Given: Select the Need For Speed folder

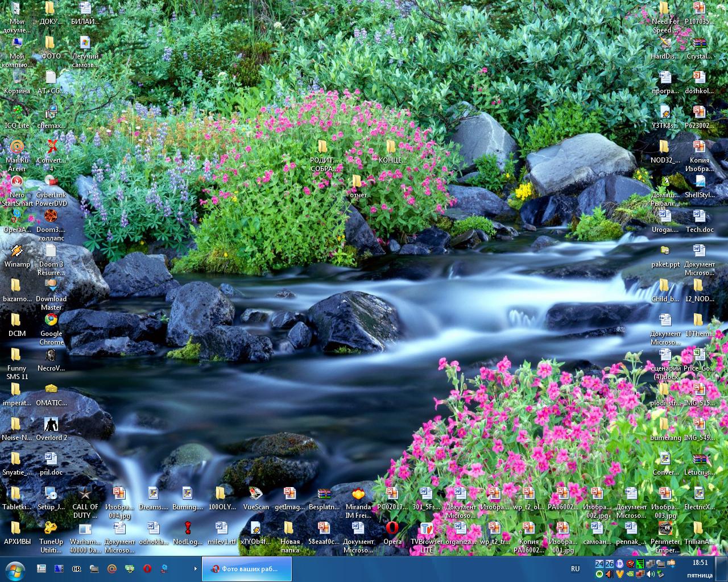Looking at the screenshot, I should click(665, 17).
